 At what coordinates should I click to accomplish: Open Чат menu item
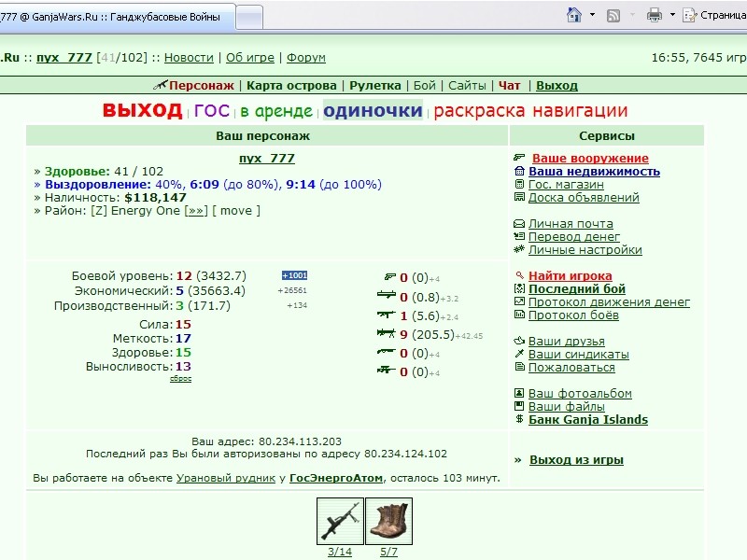coord(509,86)
